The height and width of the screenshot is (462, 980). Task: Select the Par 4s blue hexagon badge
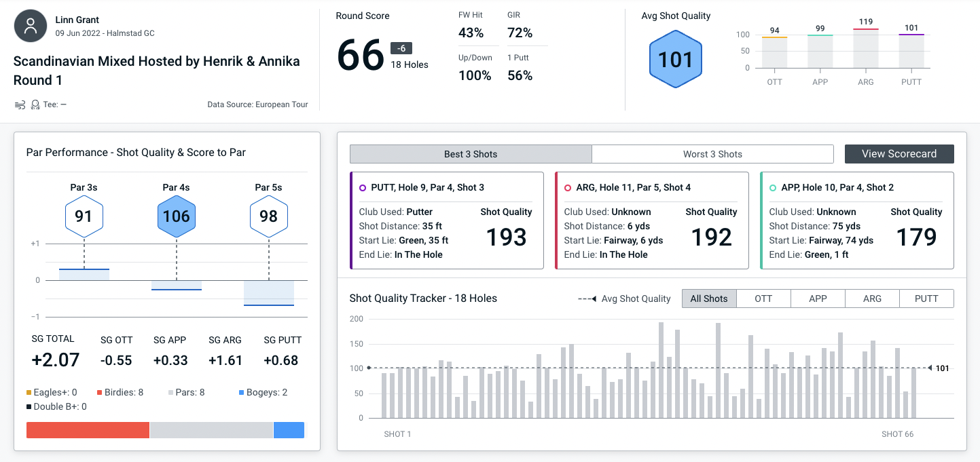pos(176,217)
